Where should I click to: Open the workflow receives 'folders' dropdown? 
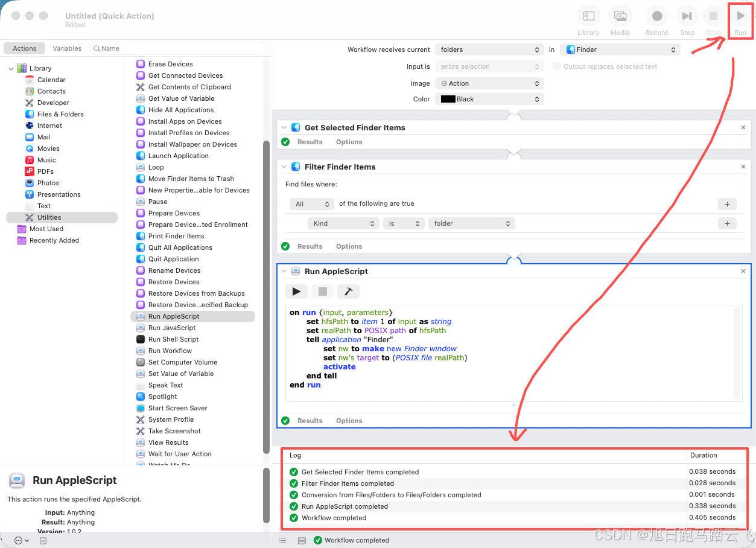[489, 49]
